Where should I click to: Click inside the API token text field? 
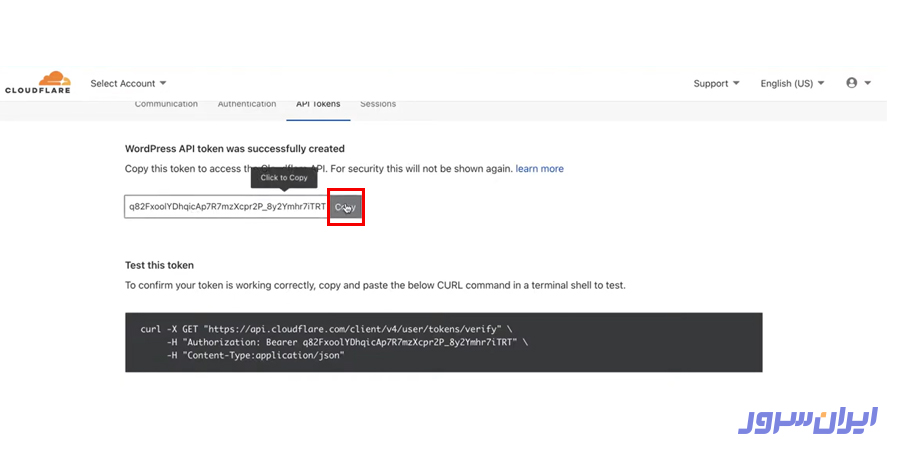point(226,207)
